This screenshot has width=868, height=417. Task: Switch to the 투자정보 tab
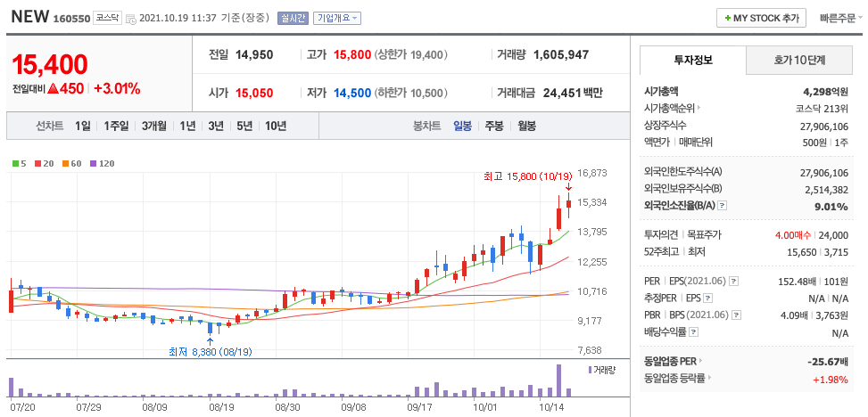pyautogui.click(x=693, y=61)
